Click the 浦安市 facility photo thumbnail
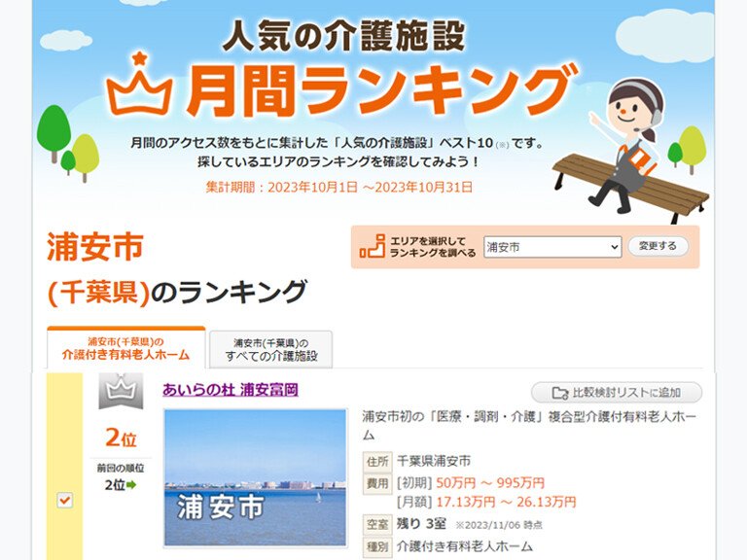Viewport: 747px width, 560px height. click(256, 477)
